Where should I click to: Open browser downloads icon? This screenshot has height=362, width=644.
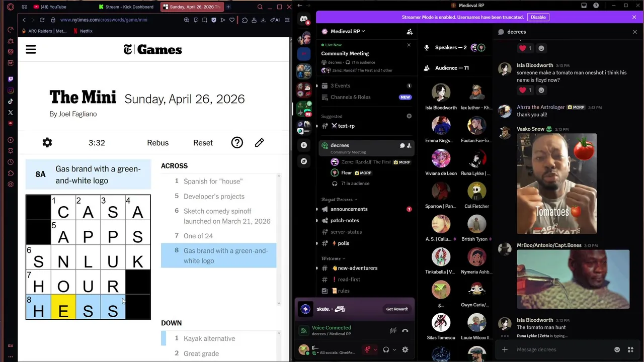pos(263,20)
